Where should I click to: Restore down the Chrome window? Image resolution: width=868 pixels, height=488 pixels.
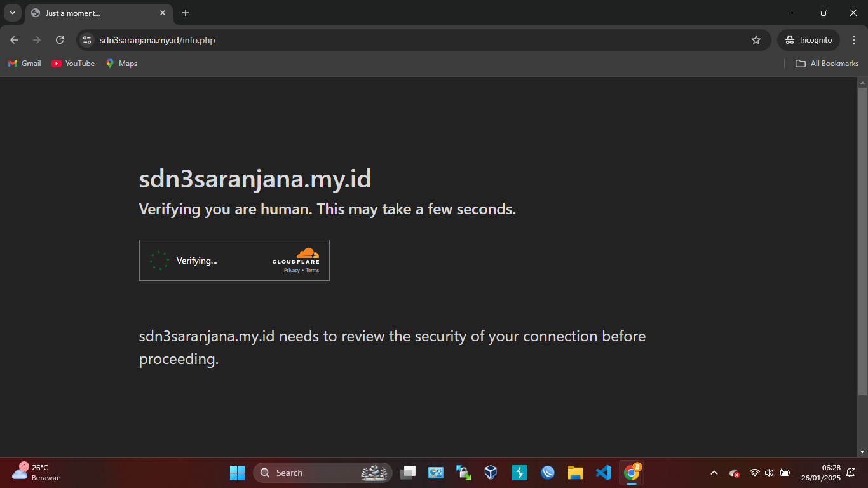824,13
